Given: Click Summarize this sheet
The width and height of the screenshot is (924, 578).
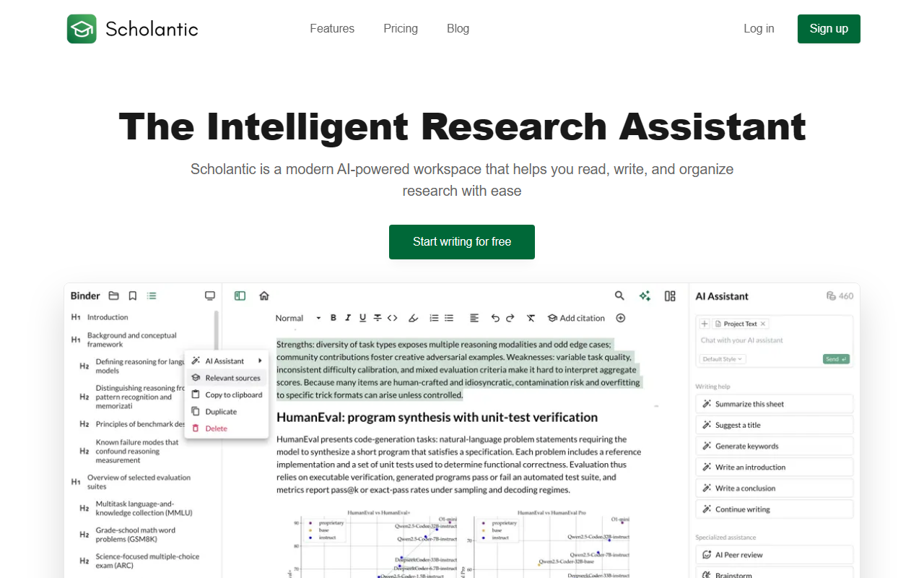Looking at the screenshot, I should click(x=775, y=404).
